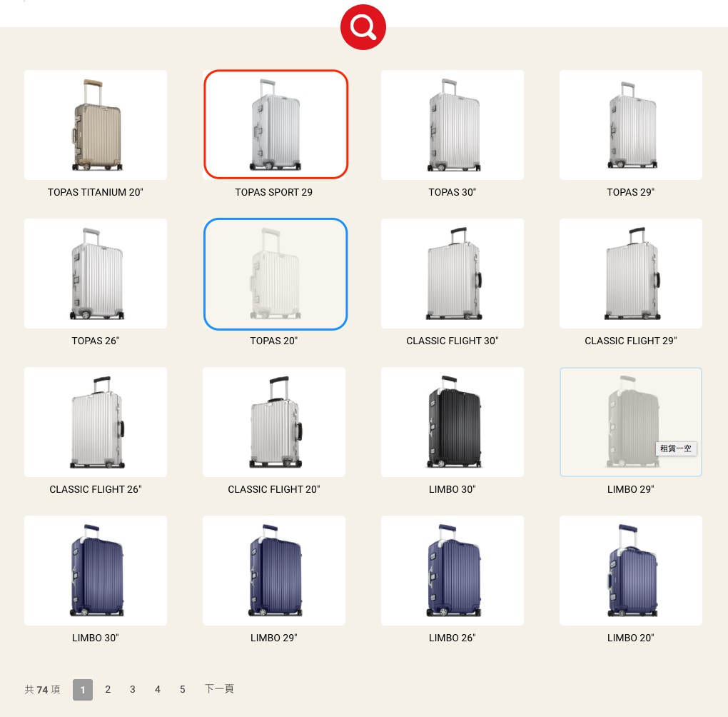Select the CLASSIC FLIGHT 20" suitcase thumbnail

(274, 422)
